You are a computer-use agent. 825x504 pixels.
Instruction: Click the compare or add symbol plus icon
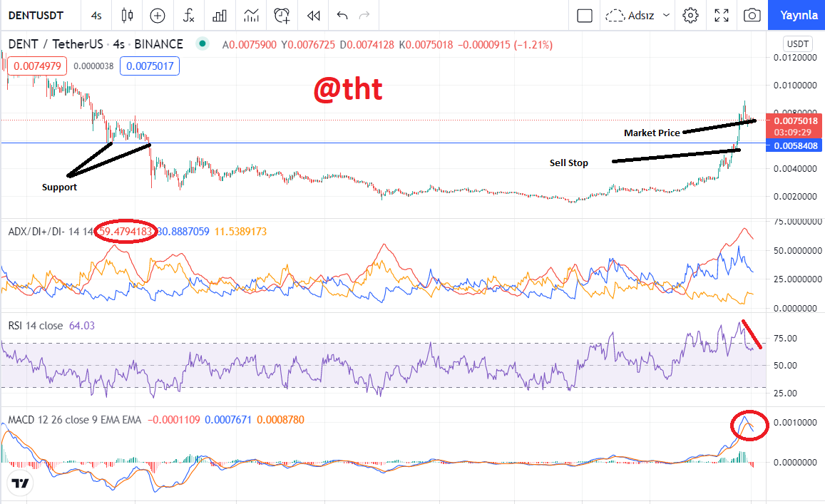tap(158, 16)
